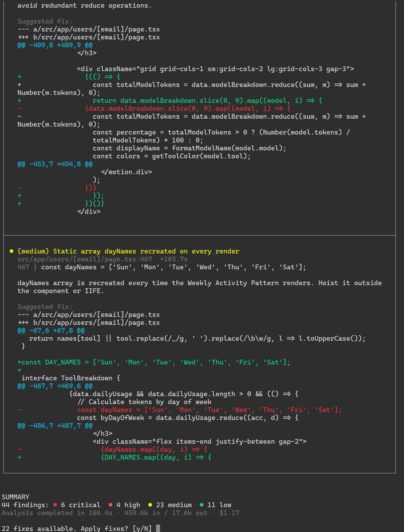Click the SUMMARY heading
This screenshot has height=532, width=404.
15,497
